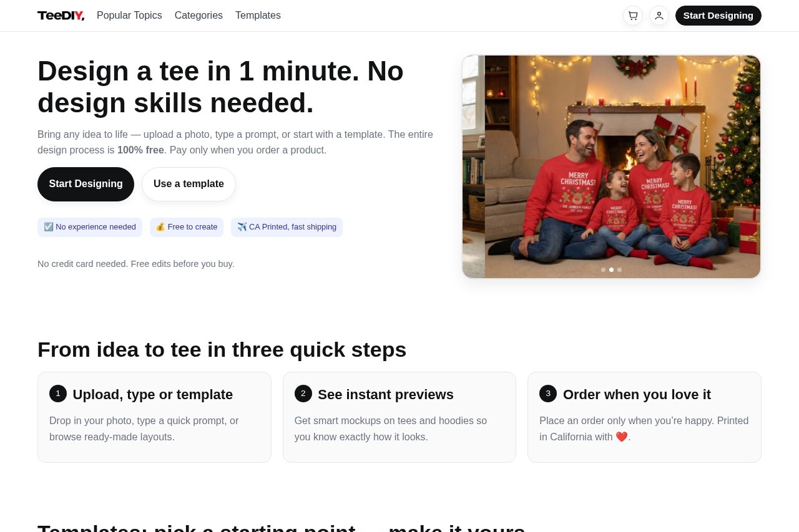This screenshot has width=799, height=532.
Task: Click step 1 number badge
Action: [58, 394]
